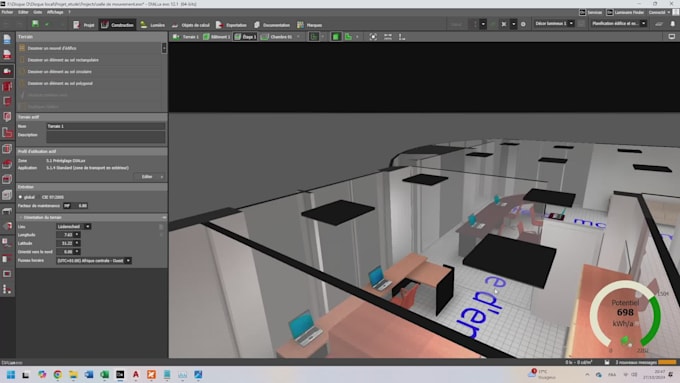Screen dimensions: 680x383
Task: Click Dessiner un élément au sol polygonal
Action: (x=60, y=83)
